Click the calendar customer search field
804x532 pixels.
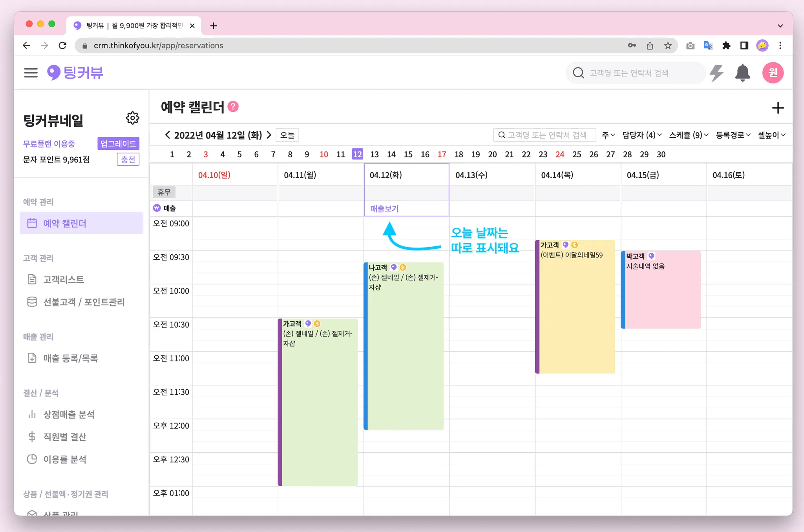tap(546, 135)
